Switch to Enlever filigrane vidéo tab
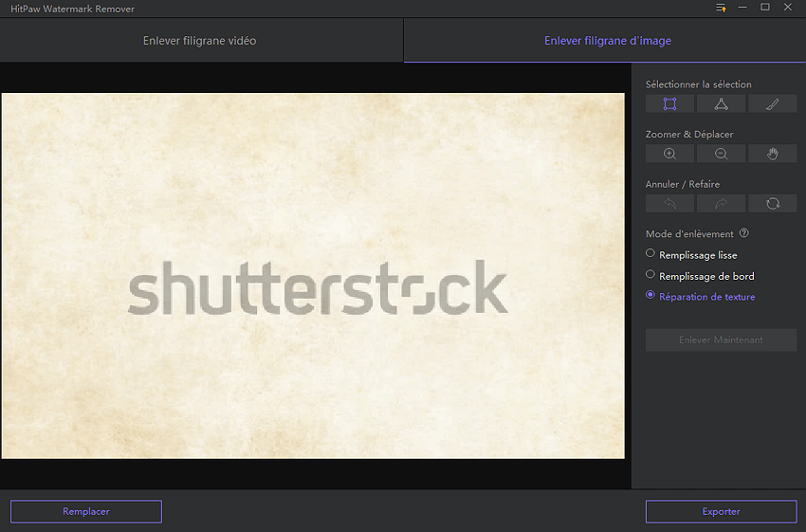This screenshot has height=532, width=806. (199, 41)
